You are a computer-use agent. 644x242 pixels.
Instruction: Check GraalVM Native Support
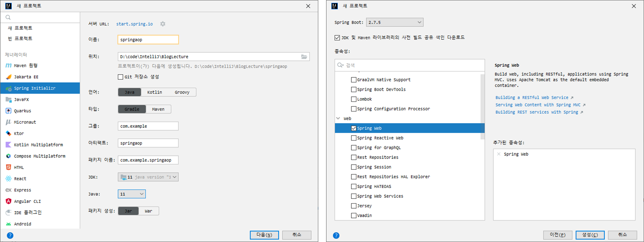point(354,80)
